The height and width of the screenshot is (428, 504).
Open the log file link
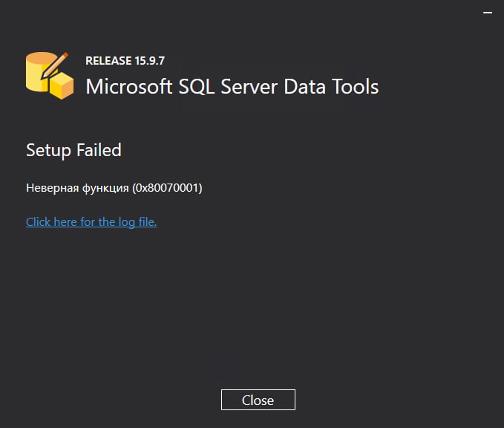point(91,221)
